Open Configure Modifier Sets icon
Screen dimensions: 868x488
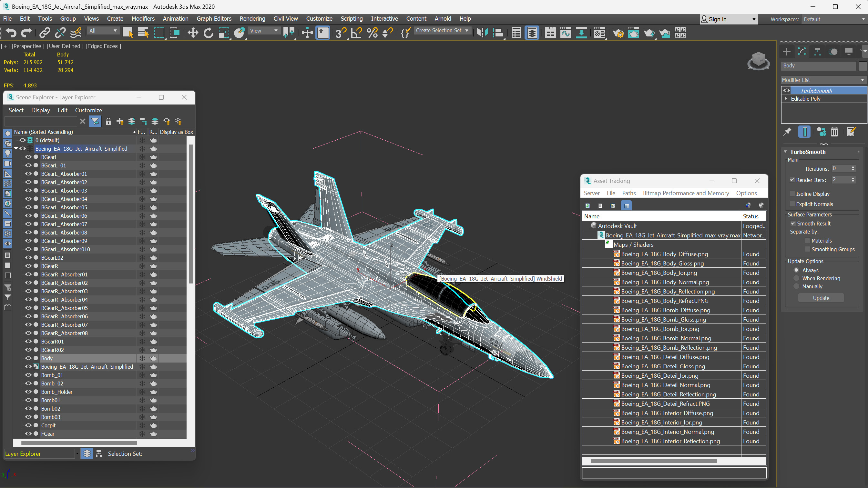click(x=851, y=132)
